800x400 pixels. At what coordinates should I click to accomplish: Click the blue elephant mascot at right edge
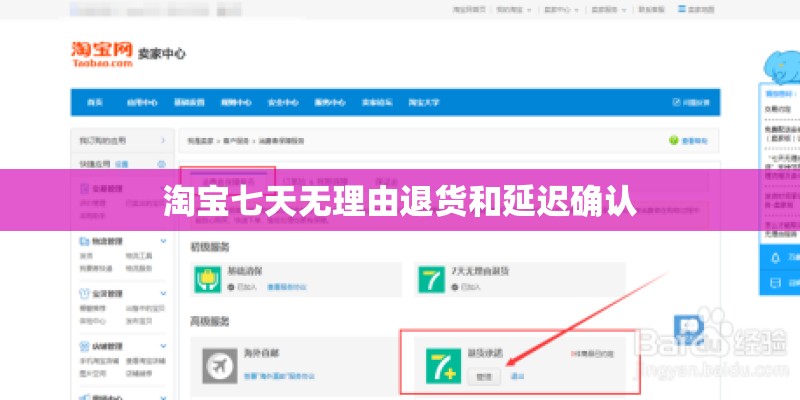point(782,66)
